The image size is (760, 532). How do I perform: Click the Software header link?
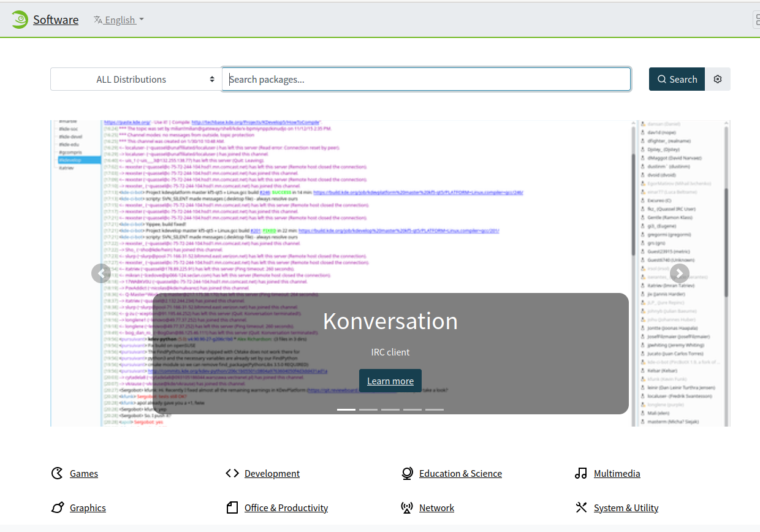(55, 19)
